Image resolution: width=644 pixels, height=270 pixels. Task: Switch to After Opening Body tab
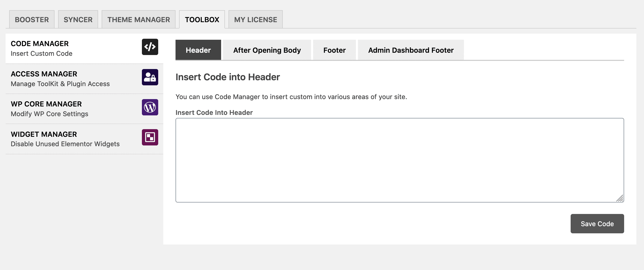(267, 50)
